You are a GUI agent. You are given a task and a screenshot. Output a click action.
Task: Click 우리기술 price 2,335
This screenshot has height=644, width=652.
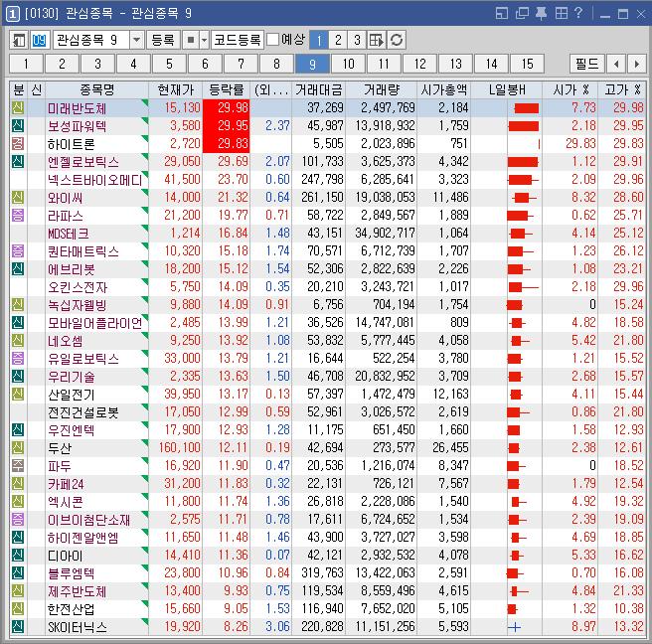(185, 377)
